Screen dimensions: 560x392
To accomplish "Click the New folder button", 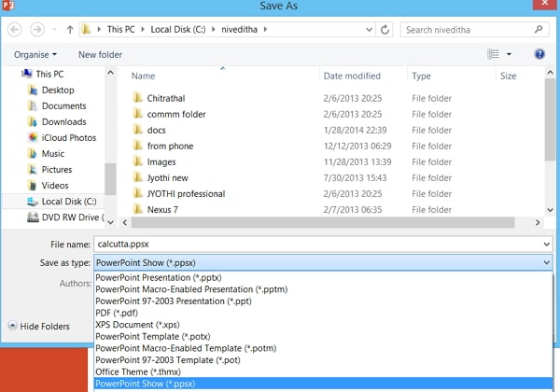I will (x=100, y=55).
